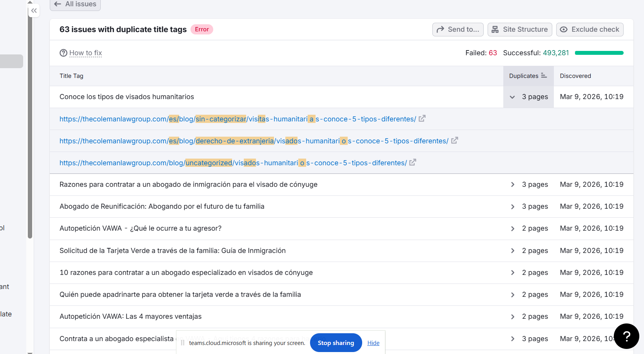Open the help question mark bubble
The image size is (644, 354).
626,336
